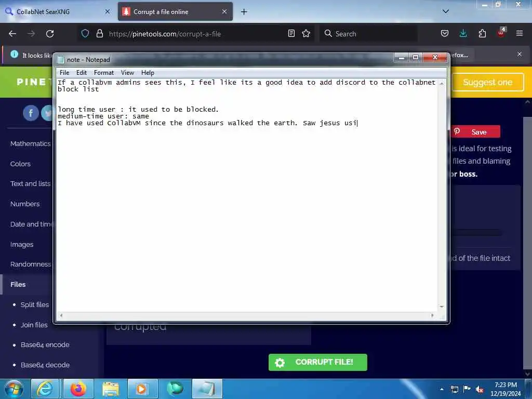Click the Firefox search box
The image size is (532, 399).
368,34
